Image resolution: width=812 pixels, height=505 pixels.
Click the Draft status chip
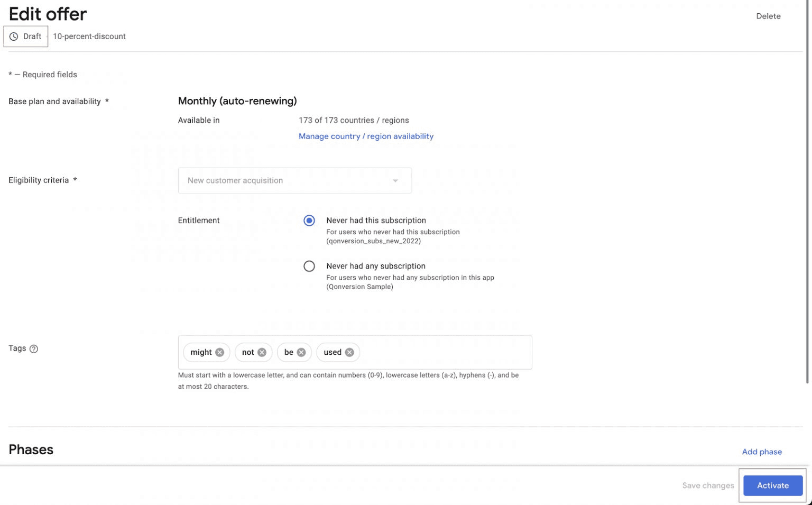[x=25, y=36]
